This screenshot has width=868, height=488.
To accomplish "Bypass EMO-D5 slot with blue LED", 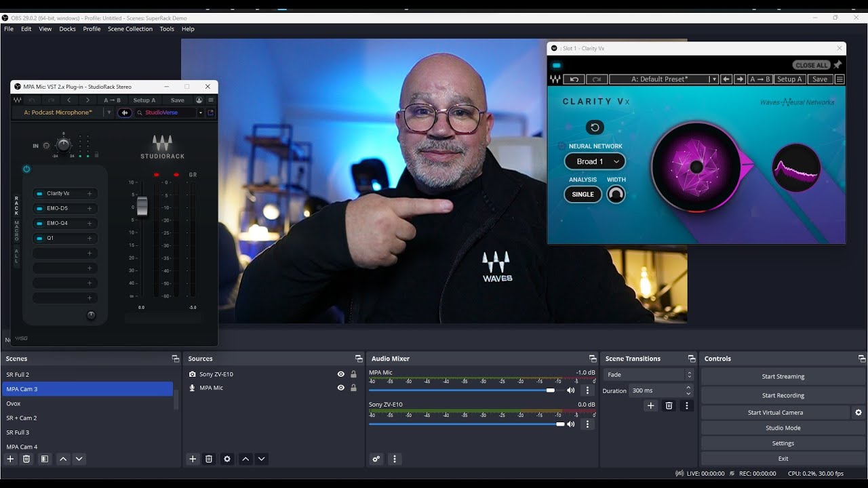I will 39,208.
